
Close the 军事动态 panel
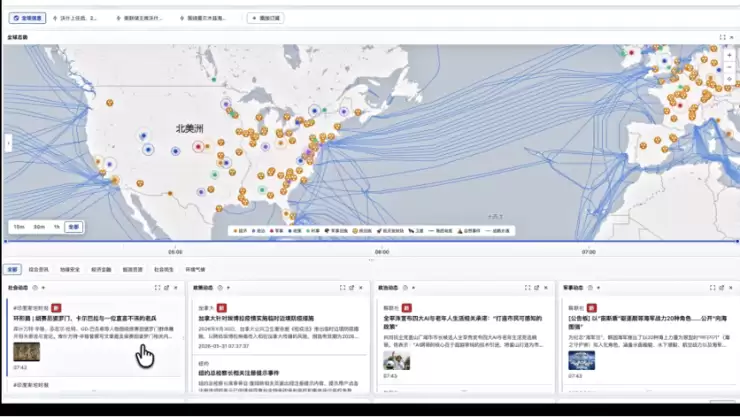point(731,288)
